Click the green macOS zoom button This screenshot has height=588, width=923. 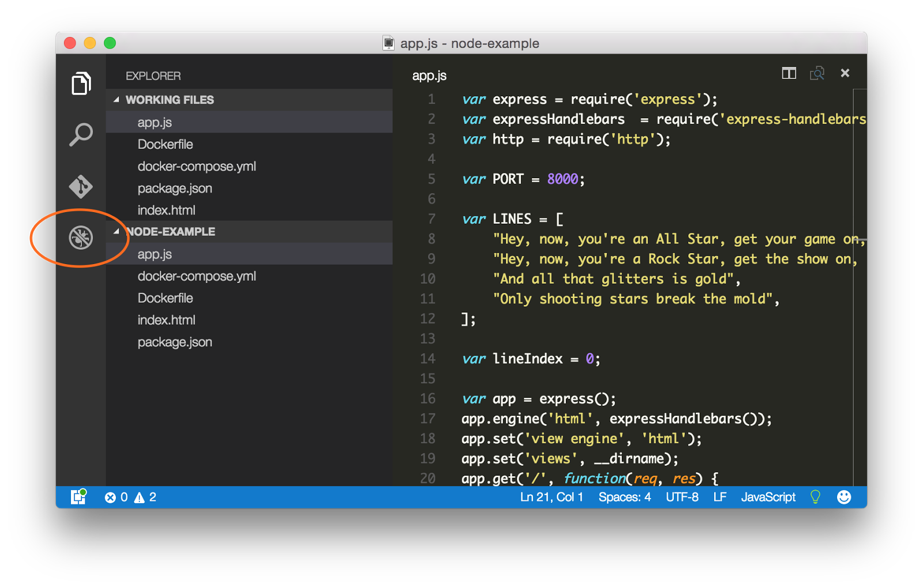tap(109, 43)
